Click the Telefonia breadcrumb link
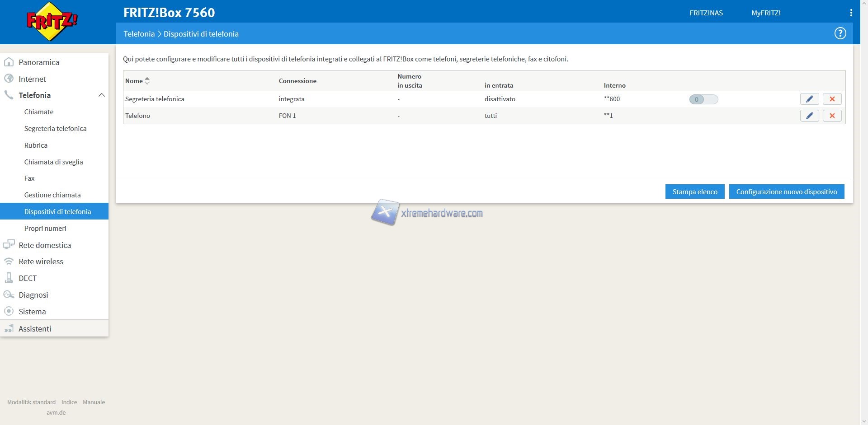The image size is (868, 425). tap(139, 34)
